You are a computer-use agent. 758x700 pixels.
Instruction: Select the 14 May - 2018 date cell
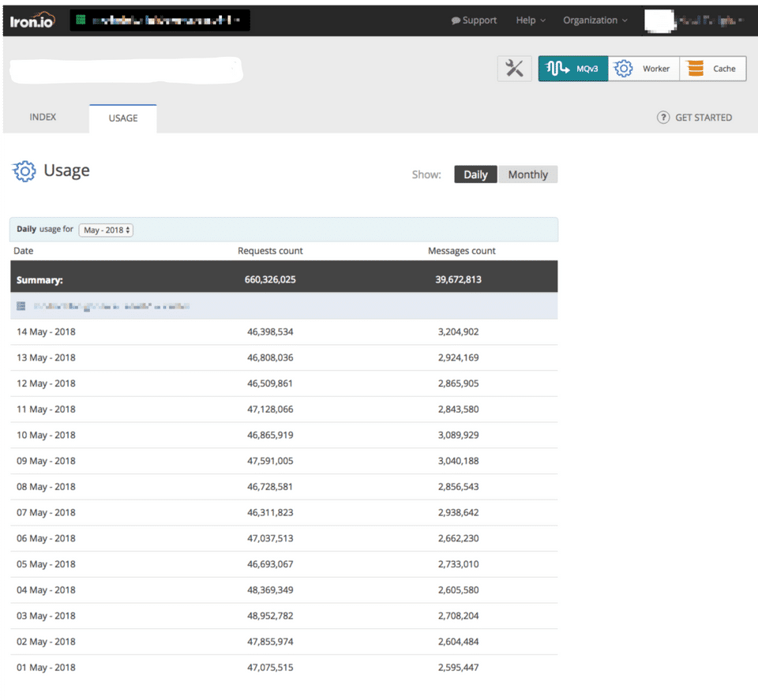(46, 332)
